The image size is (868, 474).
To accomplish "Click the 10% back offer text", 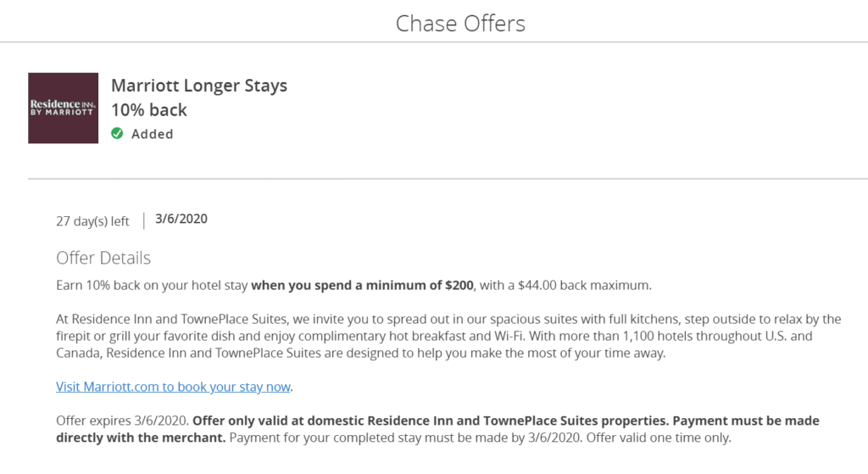I will [149, 110].
